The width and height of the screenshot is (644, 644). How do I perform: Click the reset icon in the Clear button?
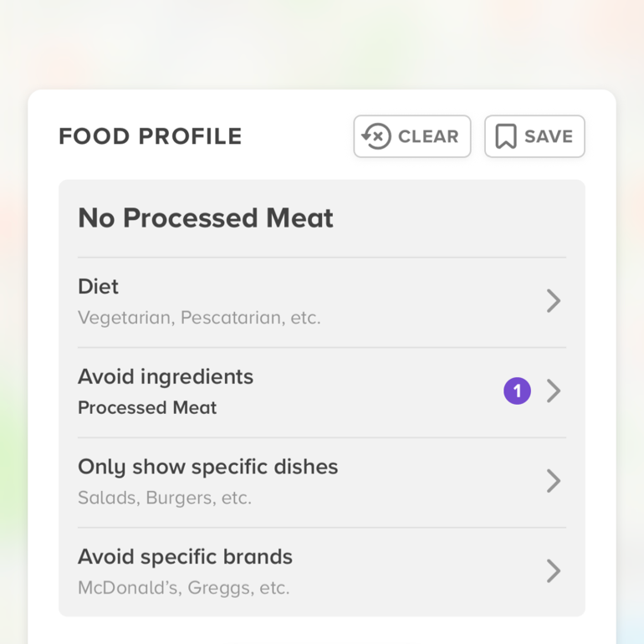click(x=376, y=136)
